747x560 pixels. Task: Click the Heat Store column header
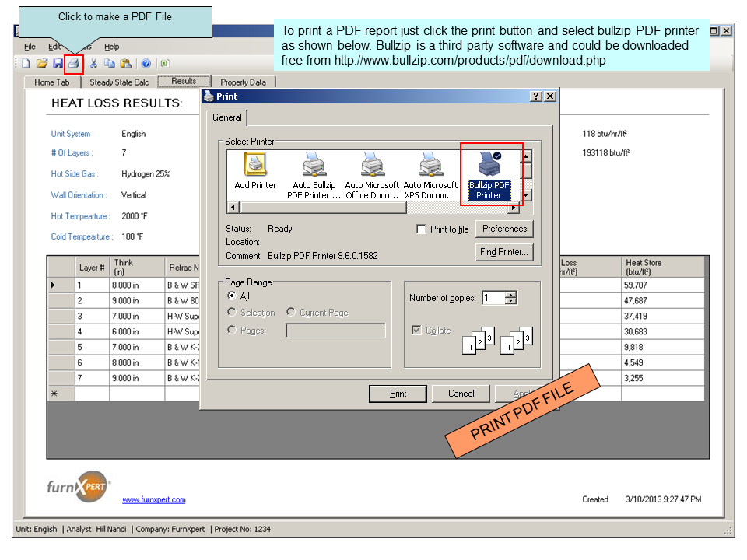click(662, 267)
